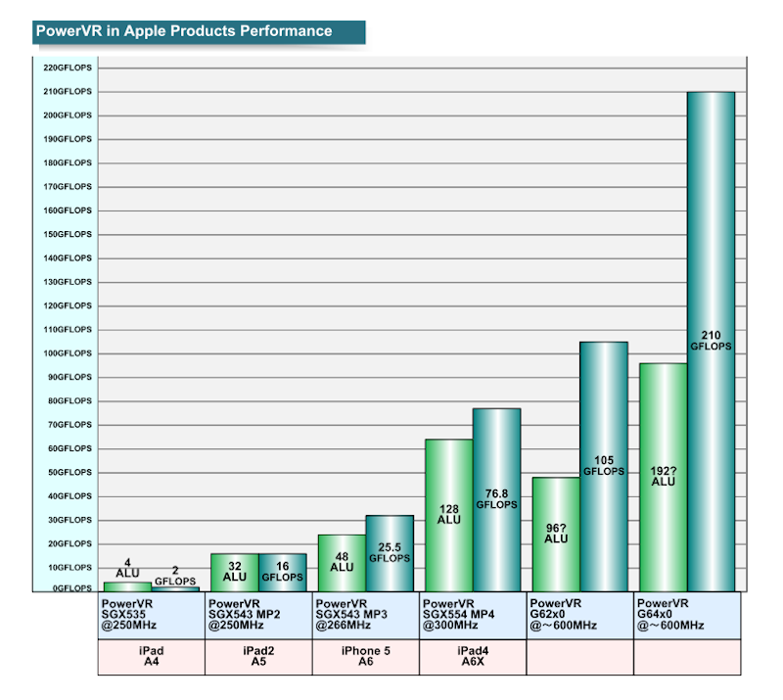Click the 150GFLOPS axis label

[68, 234]
